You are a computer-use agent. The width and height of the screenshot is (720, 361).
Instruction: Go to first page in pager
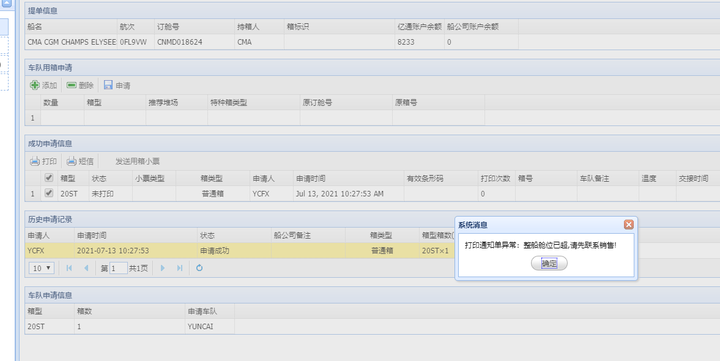(x=69, y=268)
